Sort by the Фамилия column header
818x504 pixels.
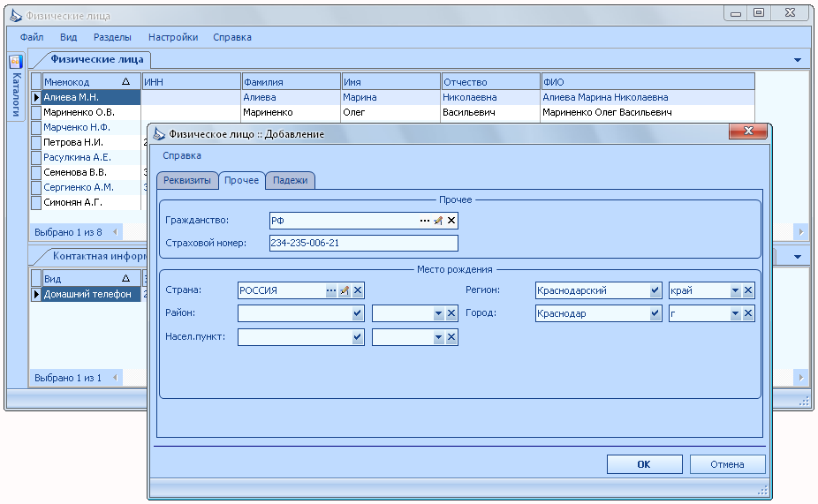tap(291, 81)
